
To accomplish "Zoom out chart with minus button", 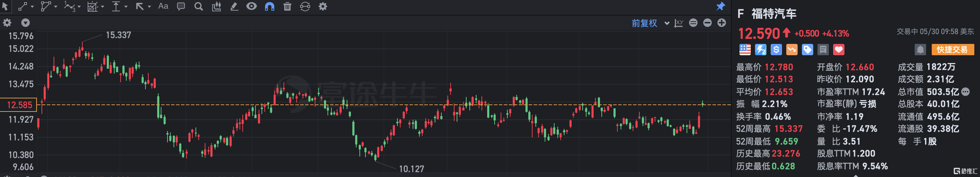I will pos(708,23).
